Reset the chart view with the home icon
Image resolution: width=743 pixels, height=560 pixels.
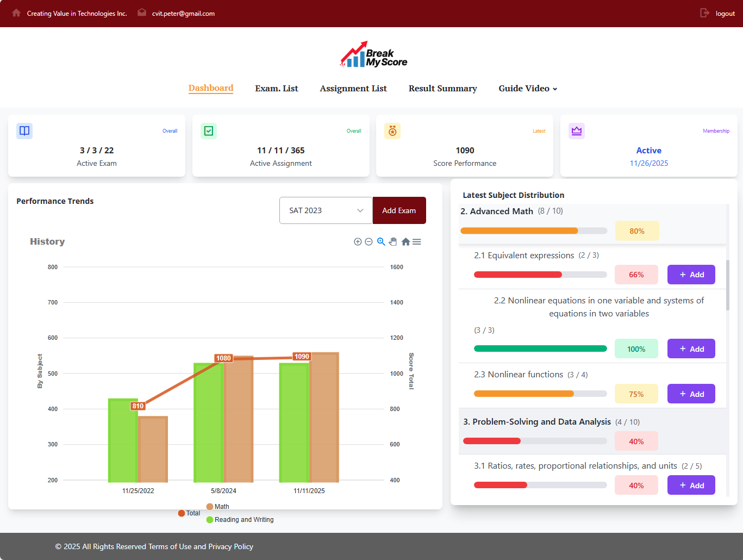coord(405,241)
